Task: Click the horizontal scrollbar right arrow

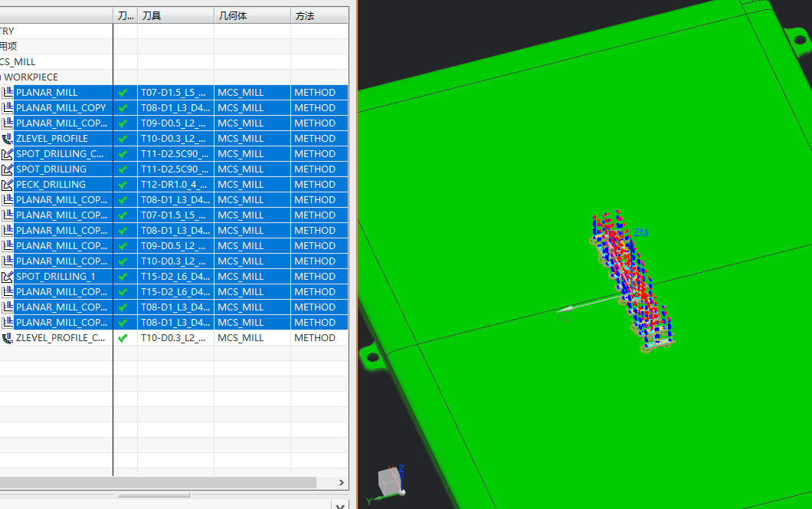Action: pos(341,483)
